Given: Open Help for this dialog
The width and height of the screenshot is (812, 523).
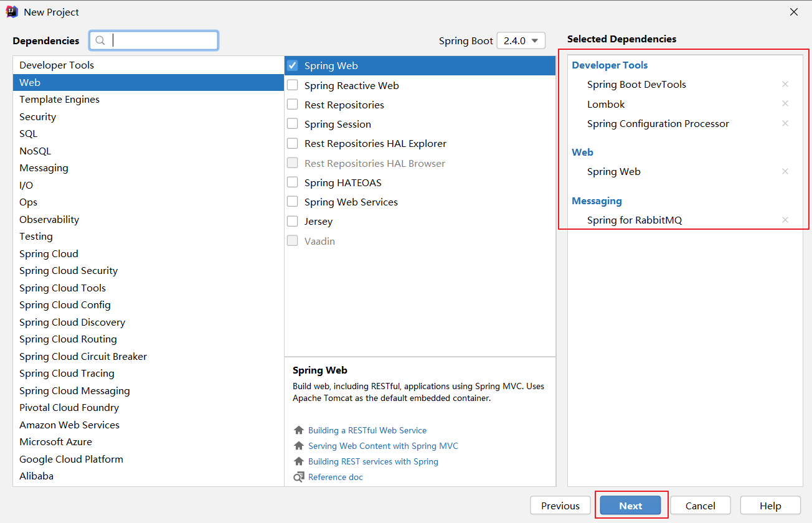Looking at the screenshot, I should point(770,506).
